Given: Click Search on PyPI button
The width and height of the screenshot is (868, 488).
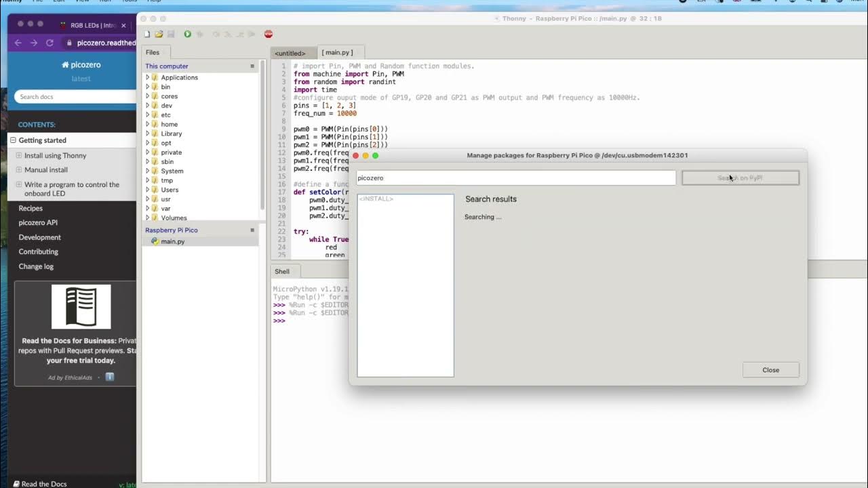Looking at the screenshot, I should click(x=741, y=178).
